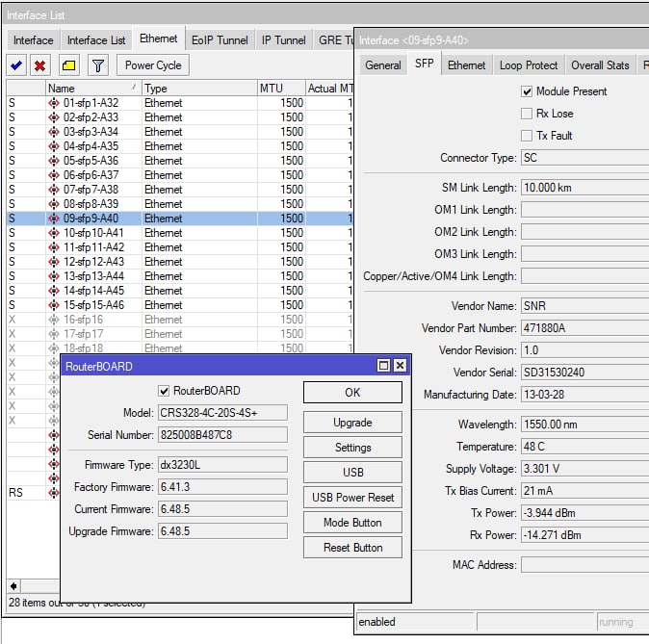This screenshot has height=644, width=649.
Task: Click disabled interface icon of 17-sfp17 row
Action: 54,334
